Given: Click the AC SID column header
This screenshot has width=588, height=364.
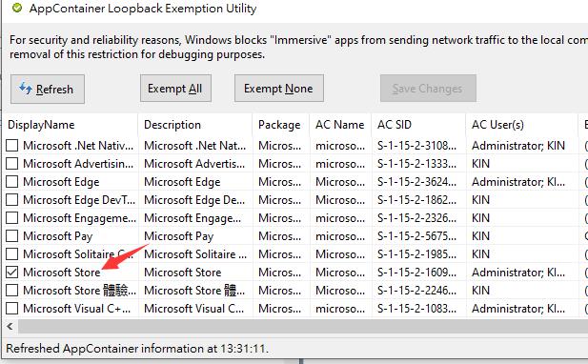Looking at the screenshot, I should (418, 125).
